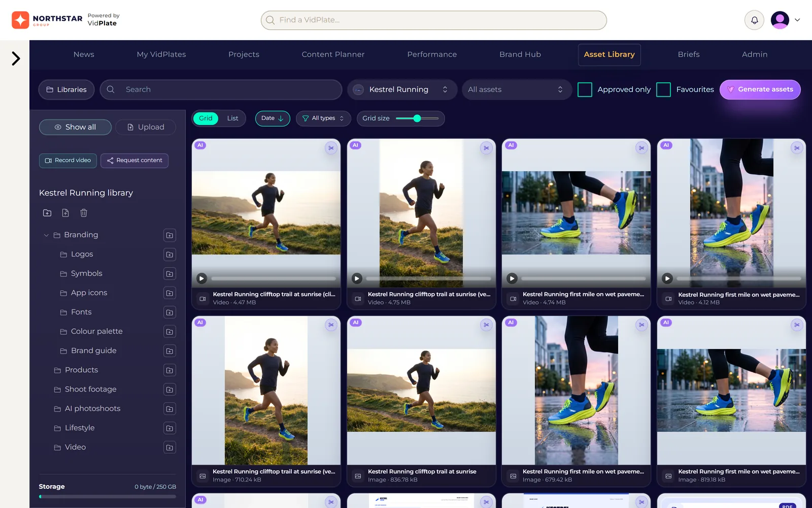The image size is (812, 508).
Task: Click the add icon on the Logos row
Action: click(x=170, y=255)
